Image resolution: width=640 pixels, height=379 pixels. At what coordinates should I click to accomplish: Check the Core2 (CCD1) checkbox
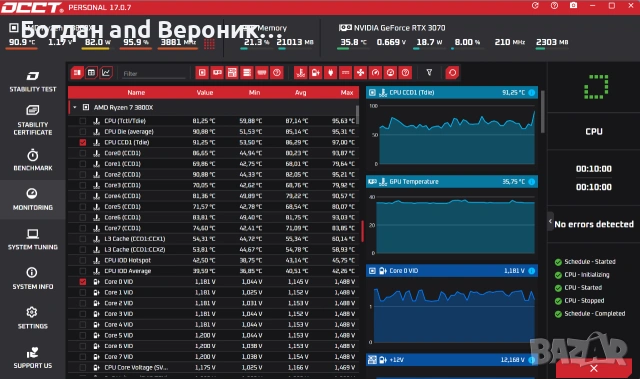(x=83, y=175)
